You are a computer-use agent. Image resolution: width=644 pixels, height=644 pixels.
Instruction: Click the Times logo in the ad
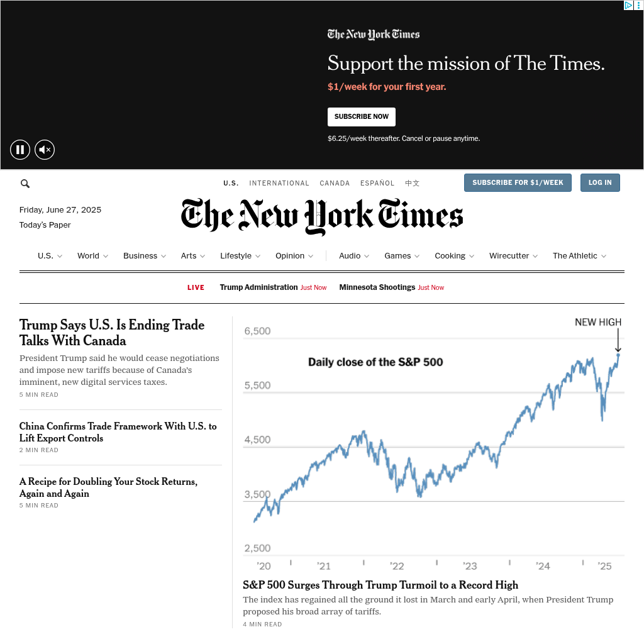click(x=374, y=35)
